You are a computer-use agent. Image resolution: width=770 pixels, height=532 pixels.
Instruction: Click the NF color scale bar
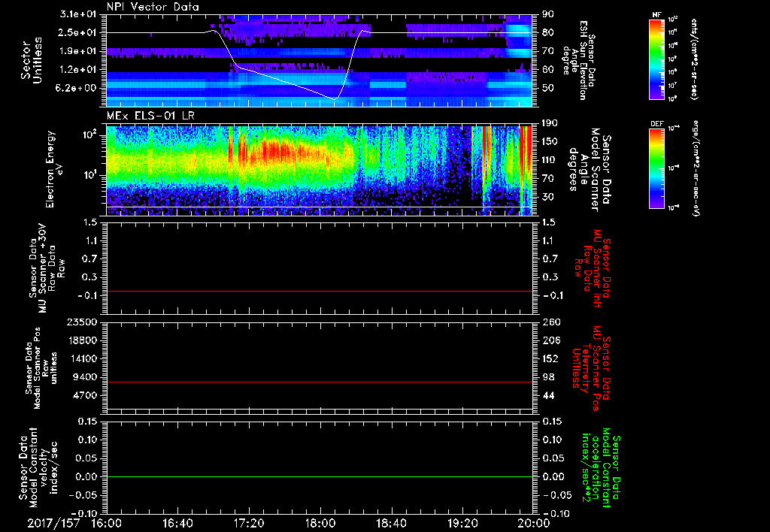656,59
